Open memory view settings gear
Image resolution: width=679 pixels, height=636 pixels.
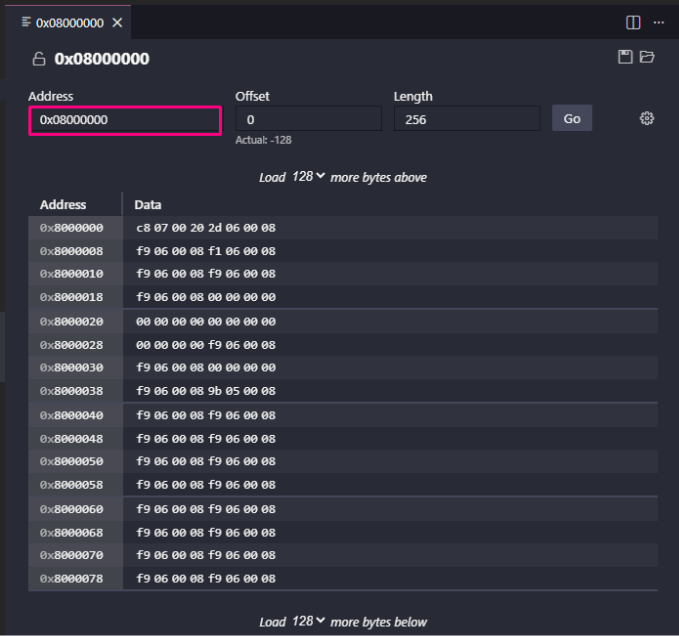point(647,118)
